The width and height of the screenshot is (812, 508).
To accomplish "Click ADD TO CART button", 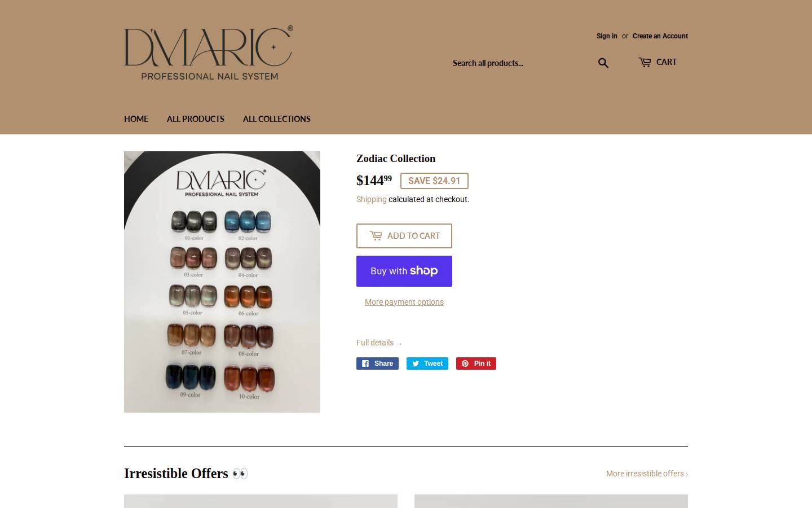I will [x=404, y=236].
